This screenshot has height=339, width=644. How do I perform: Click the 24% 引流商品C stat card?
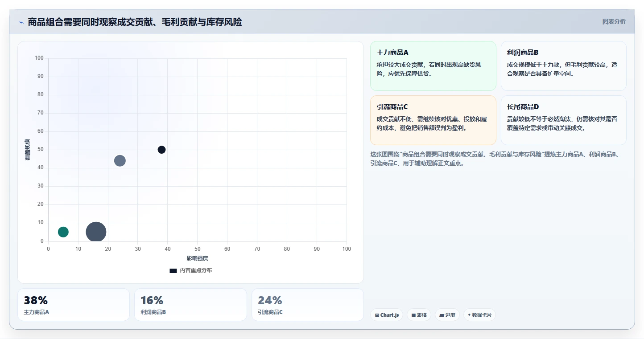pyautogui.click(x=308, y=305)
